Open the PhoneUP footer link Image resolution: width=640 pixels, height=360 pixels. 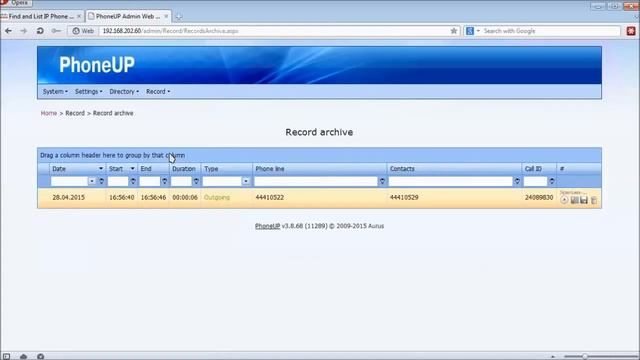pos(267,226)
